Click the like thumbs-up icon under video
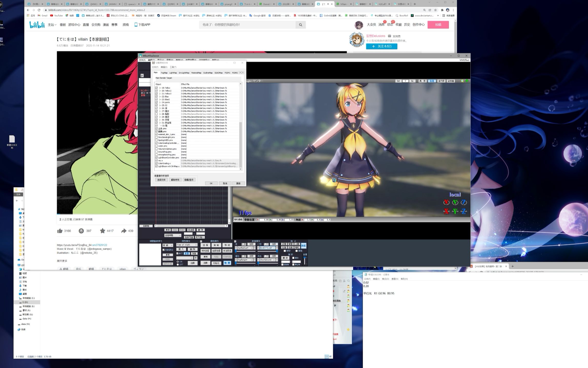This screenshot has height=368, width=588. coord(60,231)
